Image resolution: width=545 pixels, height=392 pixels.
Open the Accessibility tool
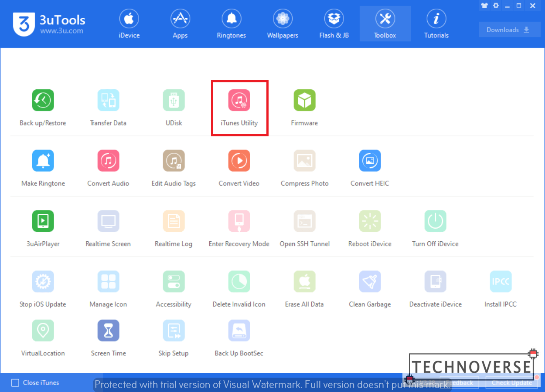click(174, 289)
